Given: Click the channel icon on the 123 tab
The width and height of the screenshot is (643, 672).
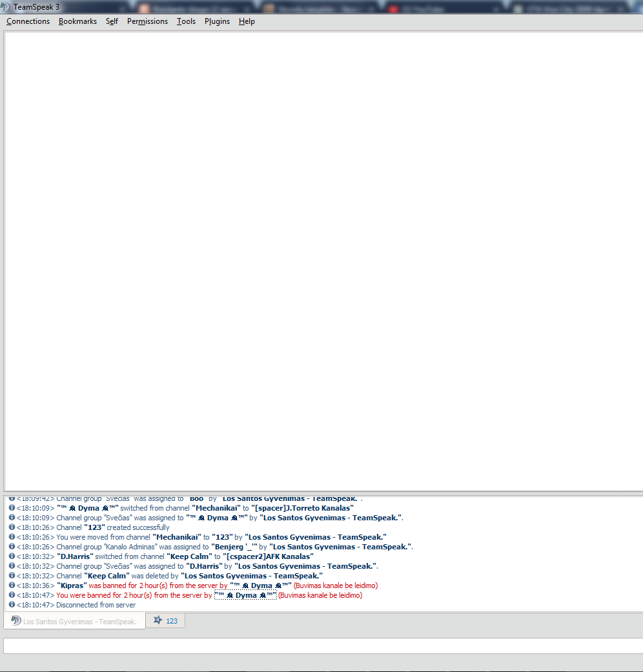Looking at the screenshot, I should coord(158,620).
